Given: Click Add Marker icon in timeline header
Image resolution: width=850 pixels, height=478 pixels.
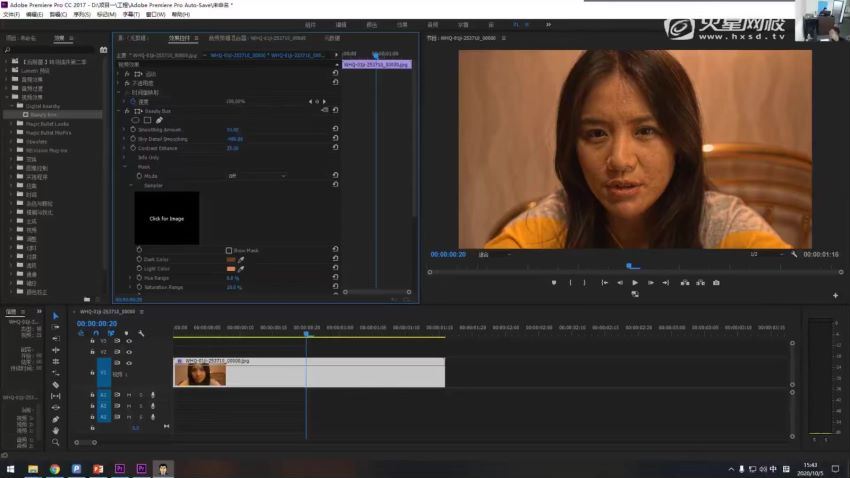Looking at the screenshot, I should click(x=126, y=333).
